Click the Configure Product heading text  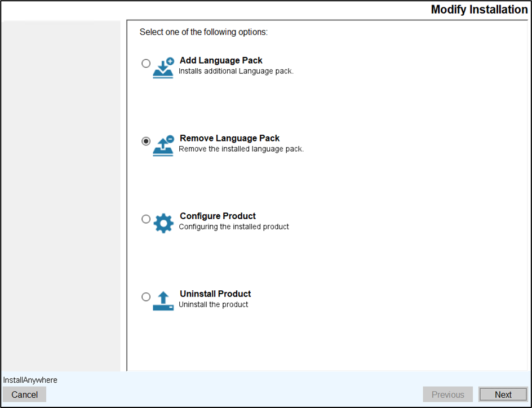218,216
